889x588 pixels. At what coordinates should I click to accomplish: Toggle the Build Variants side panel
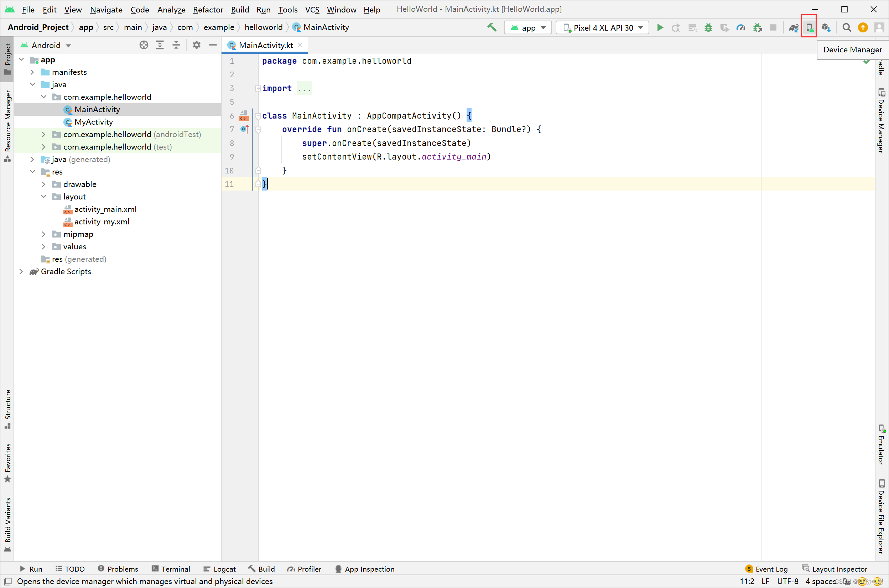click(7, 524)
